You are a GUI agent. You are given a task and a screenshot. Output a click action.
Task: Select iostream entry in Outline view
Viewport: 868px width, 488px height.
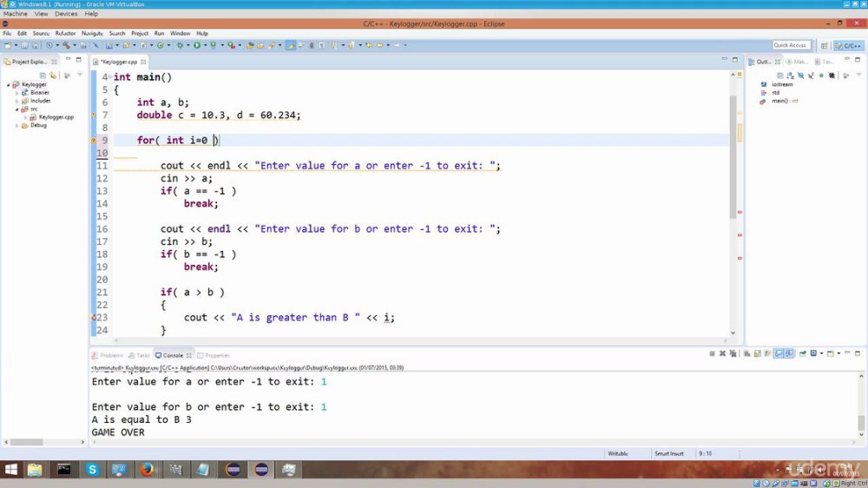pyautogui.click(x=782, y=85)
